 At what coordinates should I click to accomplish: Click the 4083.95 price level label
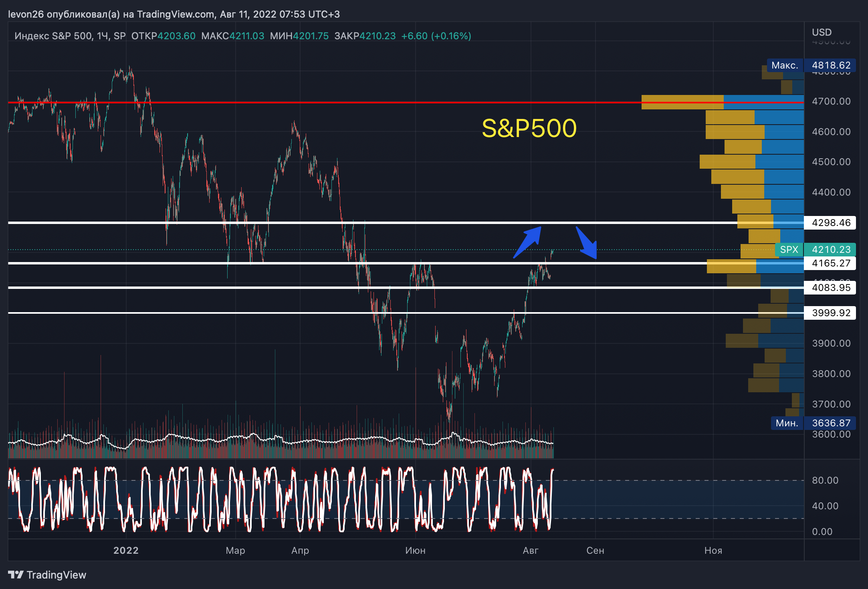(x=830, y=288)
